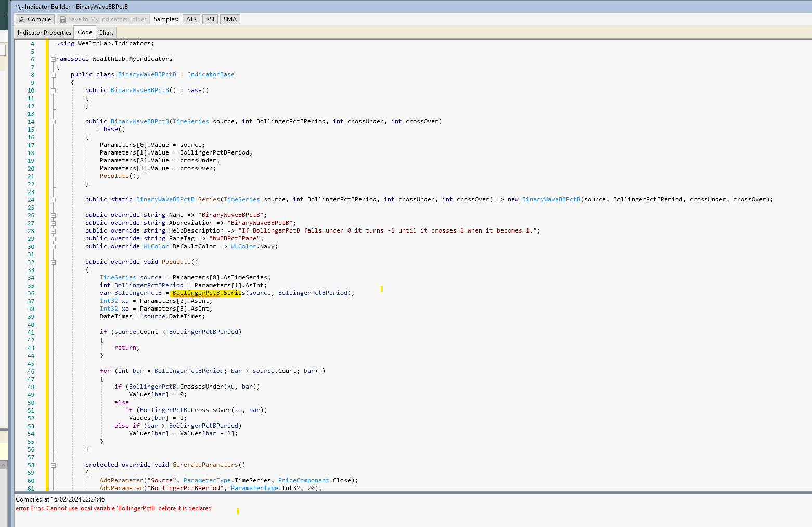Screen dimensions: 812x527
Task: Switch to Indicator Properties tab
Action: tap(44, 33)
